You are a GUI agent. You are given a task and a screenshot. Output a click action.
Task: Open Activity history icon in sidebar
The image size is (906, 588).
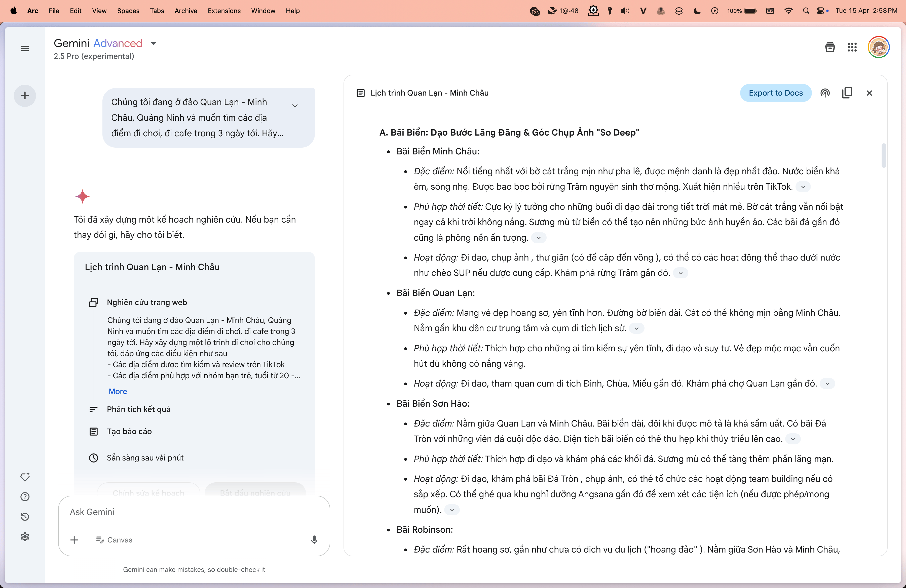click(x=25, y=517)
